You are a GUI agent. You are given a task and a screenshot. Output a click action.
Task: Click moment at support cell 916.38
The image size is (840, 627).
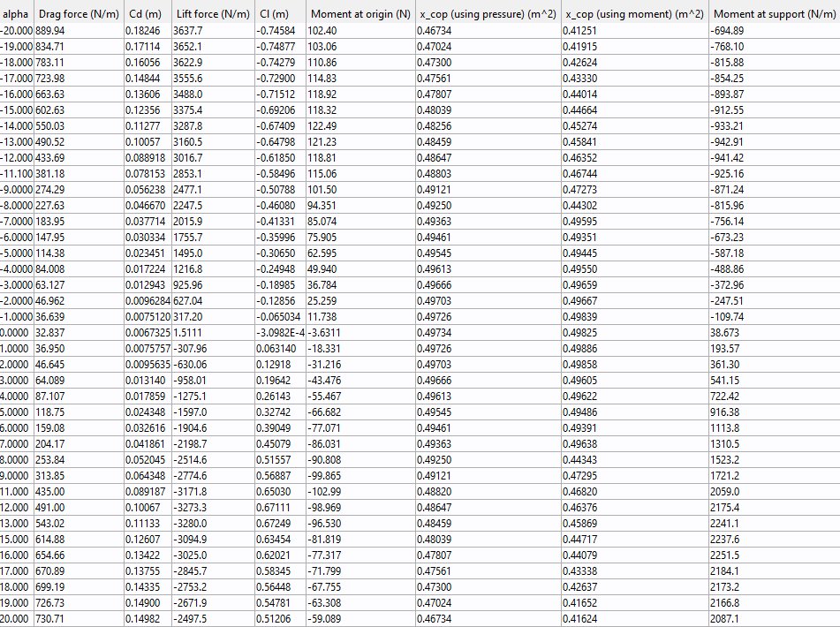tap(775, 412)
